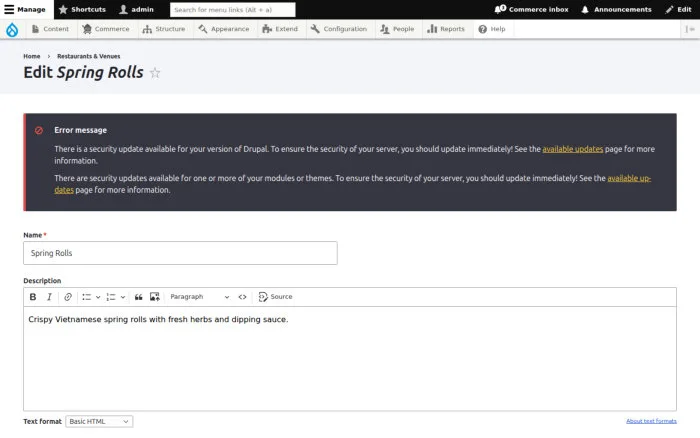Click the Name field containing Spring Rolls

pos(180,253)
